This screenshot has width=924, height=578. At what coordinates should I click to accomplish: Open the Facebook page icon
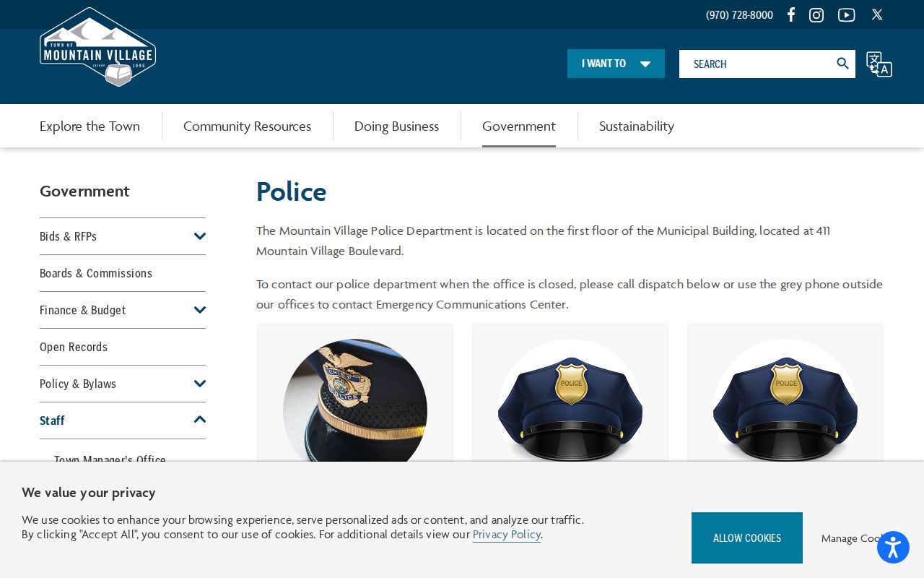(x=791, y=14)
